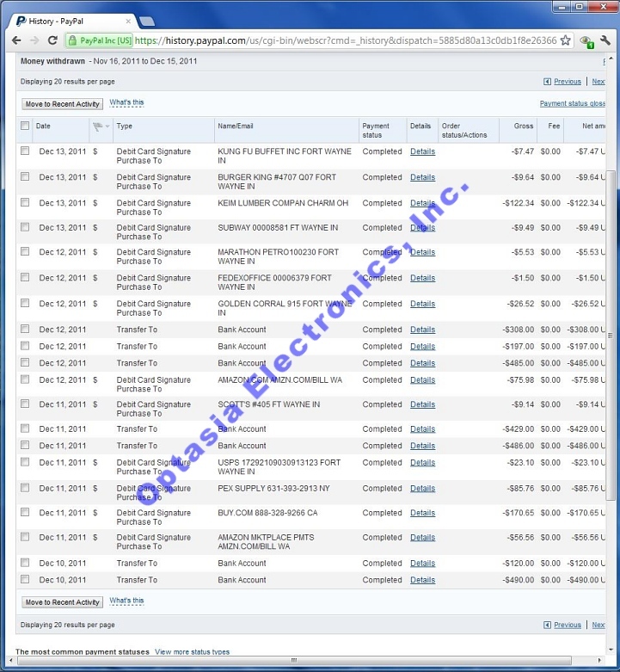This screenshot has height=672, width=620.
Task: Open the wrench settings menu
Action: point(605,40)
